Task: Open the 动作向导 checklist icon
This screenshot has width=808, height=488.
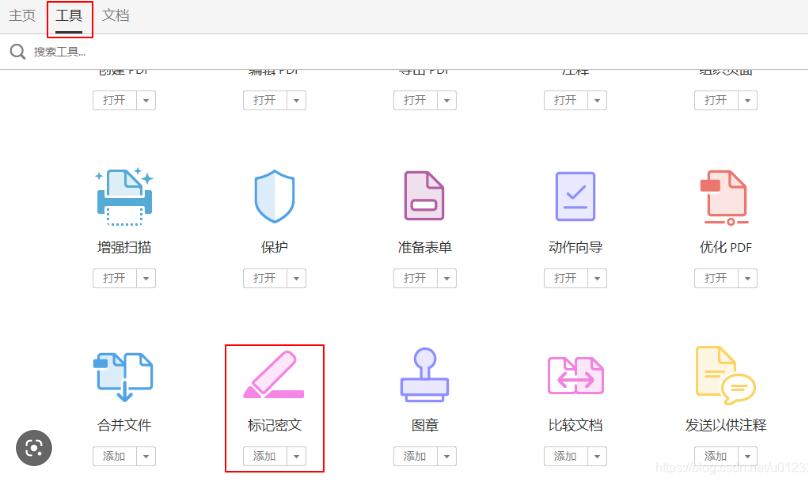Action: (x=575, y=196)
